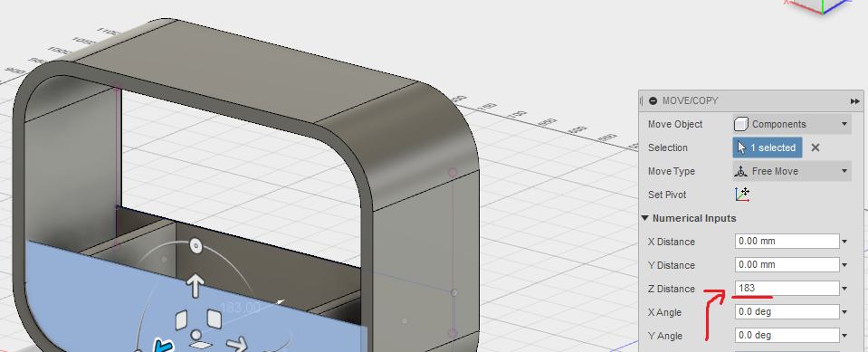Click the Z Distance field showing 183
The height and width of the screenshot is (352, 868).
click(787, 288)
